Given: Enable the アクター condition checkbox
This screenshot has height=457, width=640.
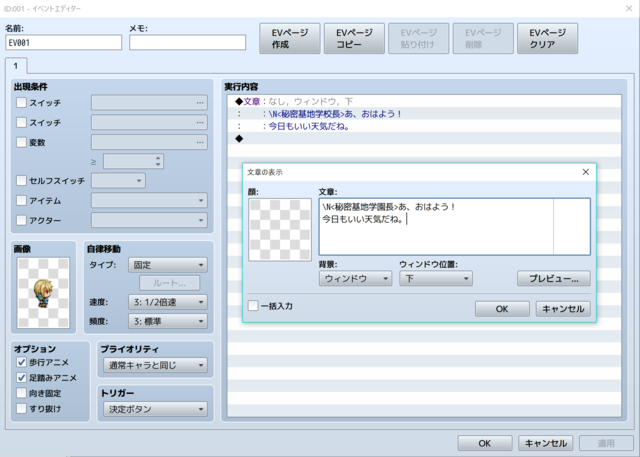Looking at the screenshot, I should coord(21,220).
